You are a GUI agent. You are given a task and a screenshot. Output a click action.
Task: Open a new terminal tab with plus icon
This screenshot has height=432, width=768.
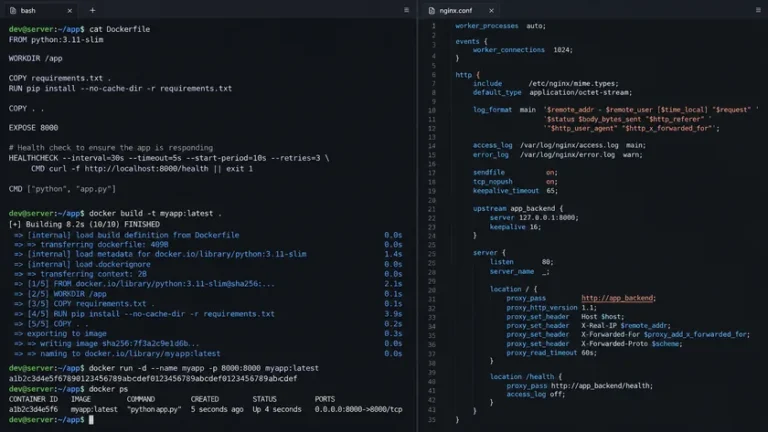[x=92, y=10]
